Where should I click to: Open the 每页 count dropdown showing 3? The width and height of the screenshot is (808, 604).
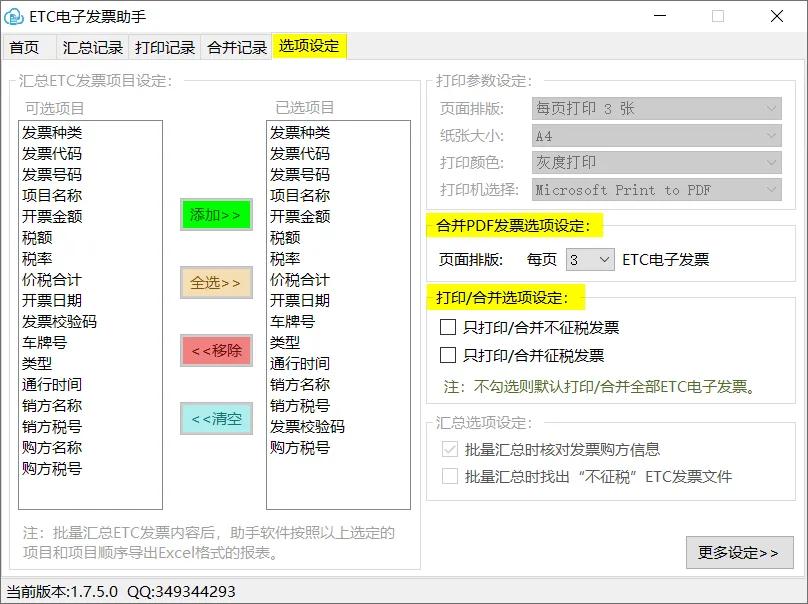(x=590, y=260)
